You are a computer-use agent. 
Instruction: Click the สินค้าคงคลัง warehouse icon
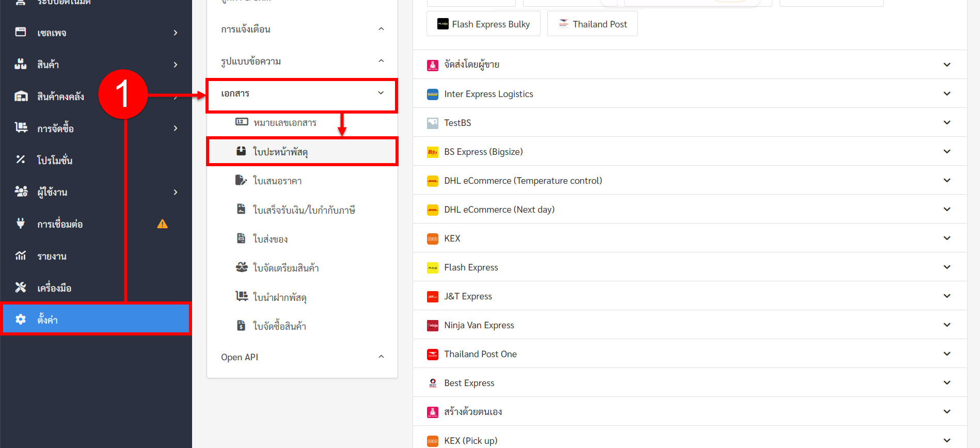pyautogui.click(x=21, y=96)
